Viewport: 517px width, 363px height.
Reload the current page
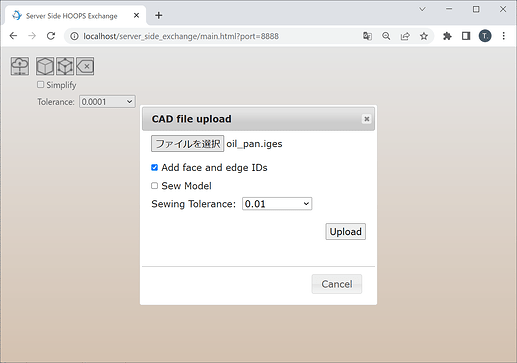pos(51,36)
